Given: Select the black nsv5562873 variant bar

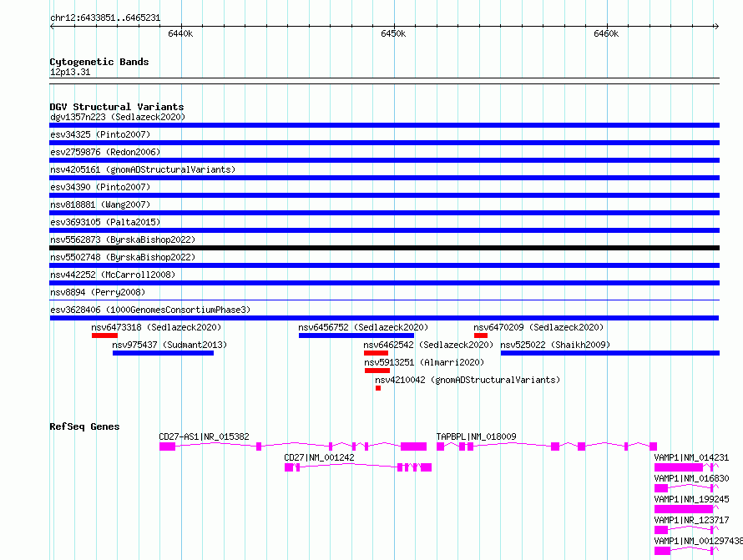Looking at the screenshot, I should tap(384, 248).
